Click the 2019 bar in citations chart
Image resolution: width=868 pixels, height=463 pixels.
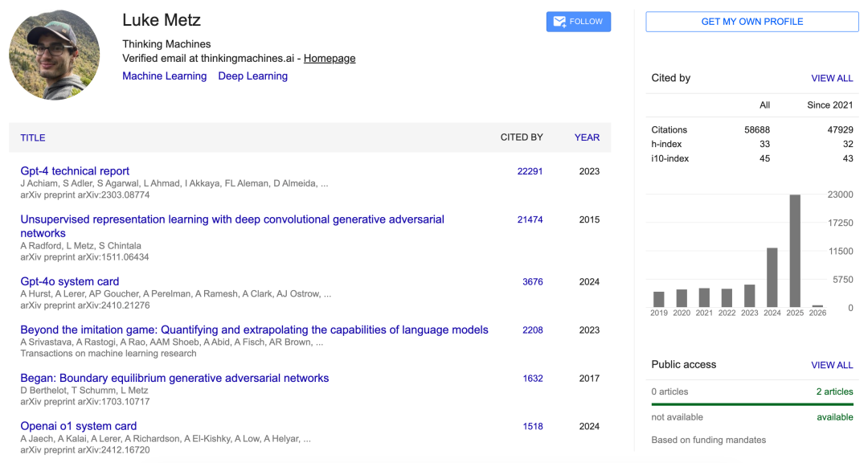(659, 299)
